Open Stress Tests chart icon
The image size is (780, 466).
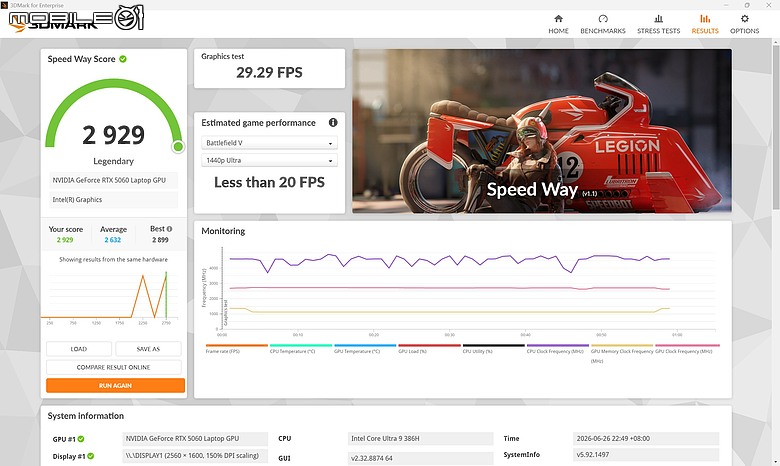659,19
